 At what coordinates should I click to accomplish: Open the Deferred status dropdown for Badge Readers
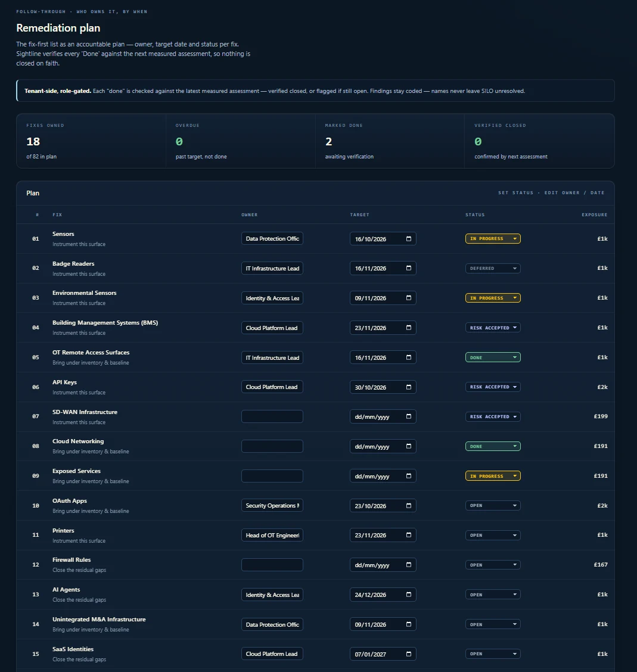coord(493,268)
